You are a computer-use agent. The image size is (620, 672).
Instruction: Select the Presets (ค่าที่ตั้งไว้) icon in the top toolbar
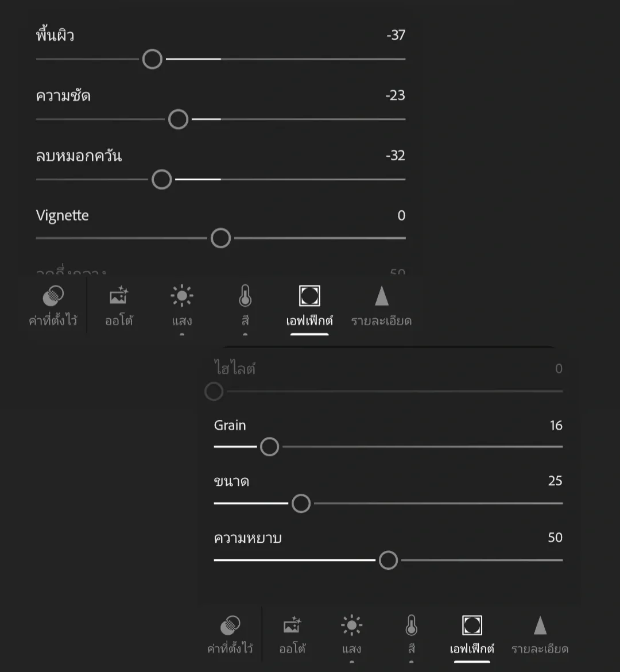[x=53, y=295]
